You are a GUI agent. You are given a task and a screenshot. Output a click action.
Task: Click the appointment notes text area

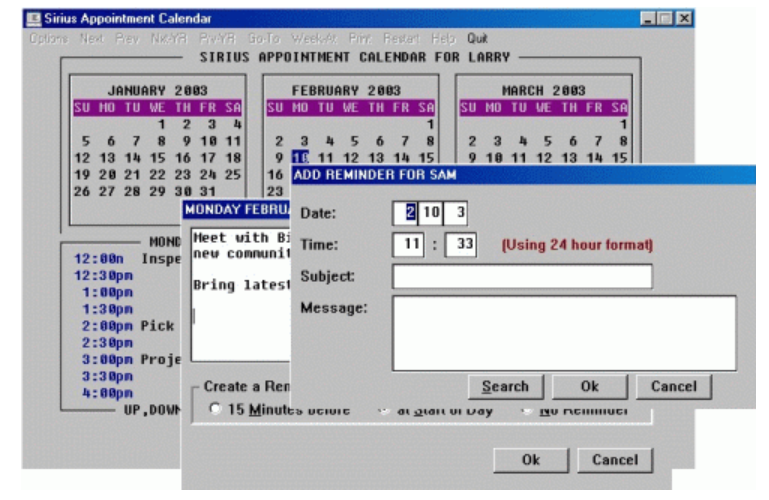241,295
